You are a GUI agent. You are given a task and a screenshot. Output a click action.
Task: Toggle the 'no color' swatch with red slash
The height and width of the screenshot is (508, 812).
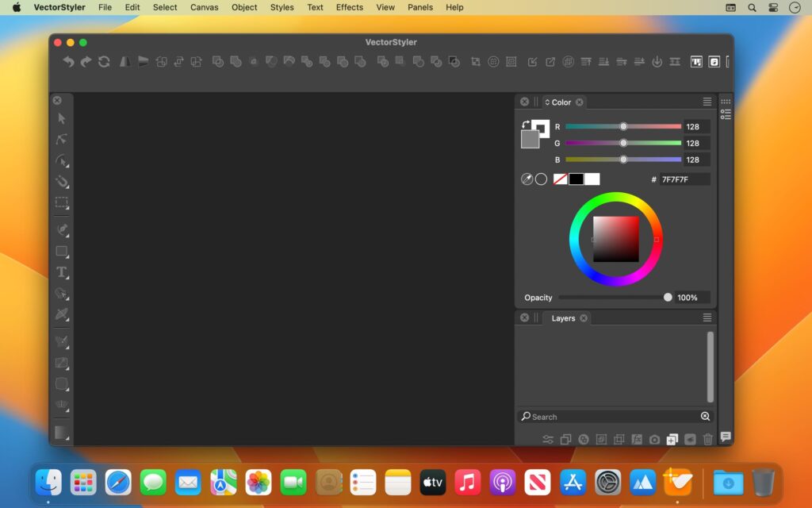point(561,179)
